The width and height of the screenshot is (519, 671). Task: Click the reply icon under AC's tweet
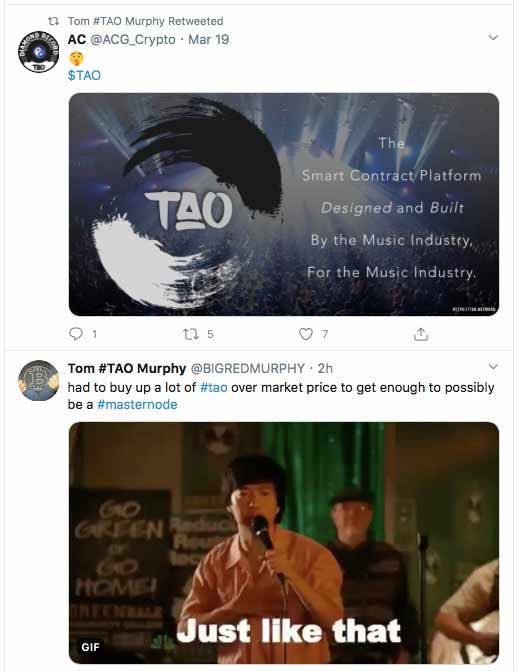point(76,334)
